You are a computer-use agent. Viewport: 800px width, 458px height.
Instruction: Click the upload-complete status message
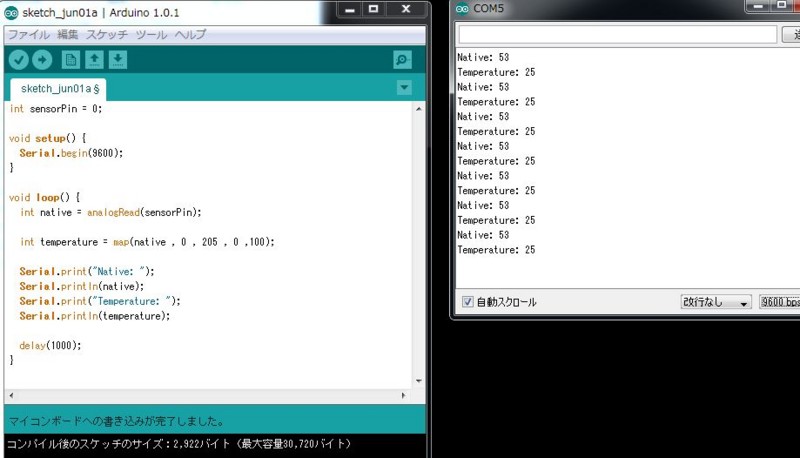click(x=116, y=421)
